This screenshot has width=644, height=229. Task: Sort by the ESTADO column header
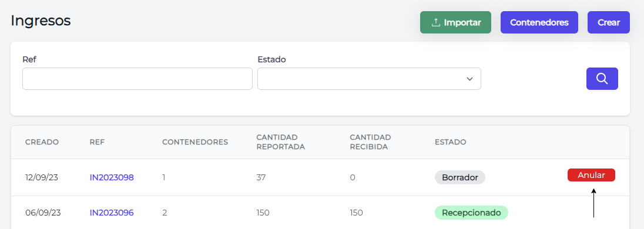[x=451, y=143]
